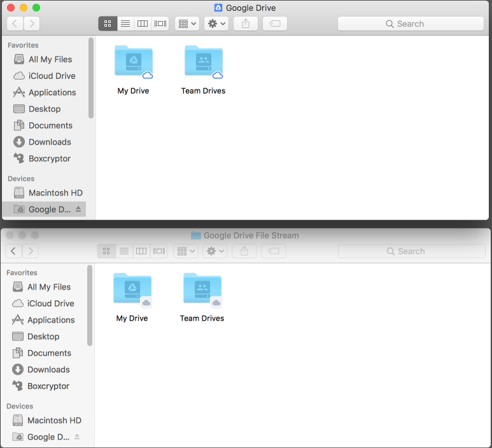Select Documents in bottom window sidebar
Viewport: 492px width, 448px height.
pos(43,353)
